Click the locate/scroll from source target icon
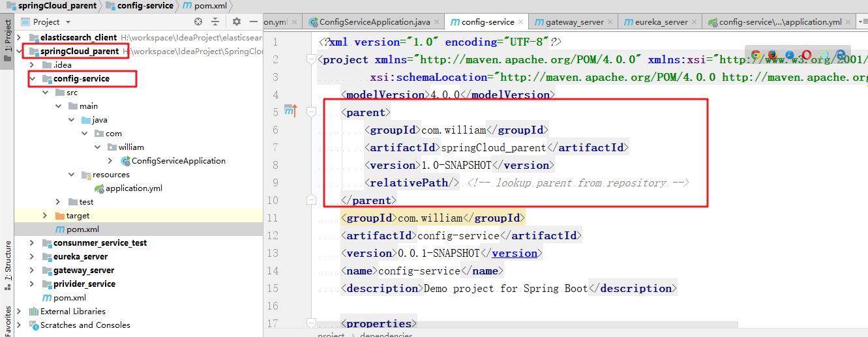 tap(198, 22)
